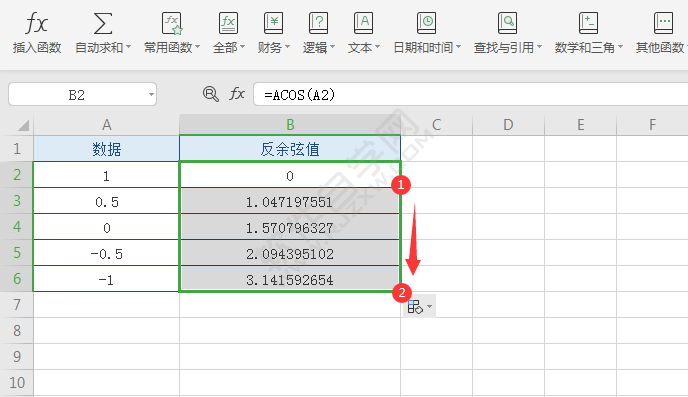Screen dimensions: 688x397
Task: Select cell A4 containing 0
Action: pos(107,226)
